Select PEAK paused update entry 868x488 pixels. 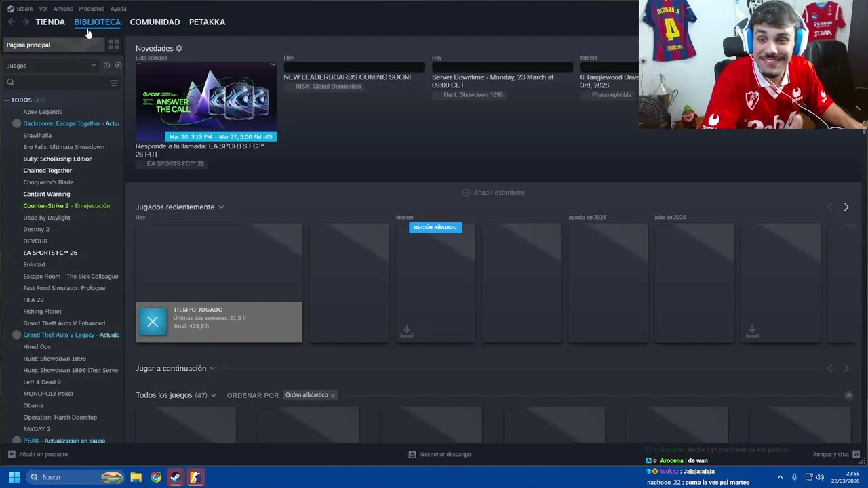(64, 441)
